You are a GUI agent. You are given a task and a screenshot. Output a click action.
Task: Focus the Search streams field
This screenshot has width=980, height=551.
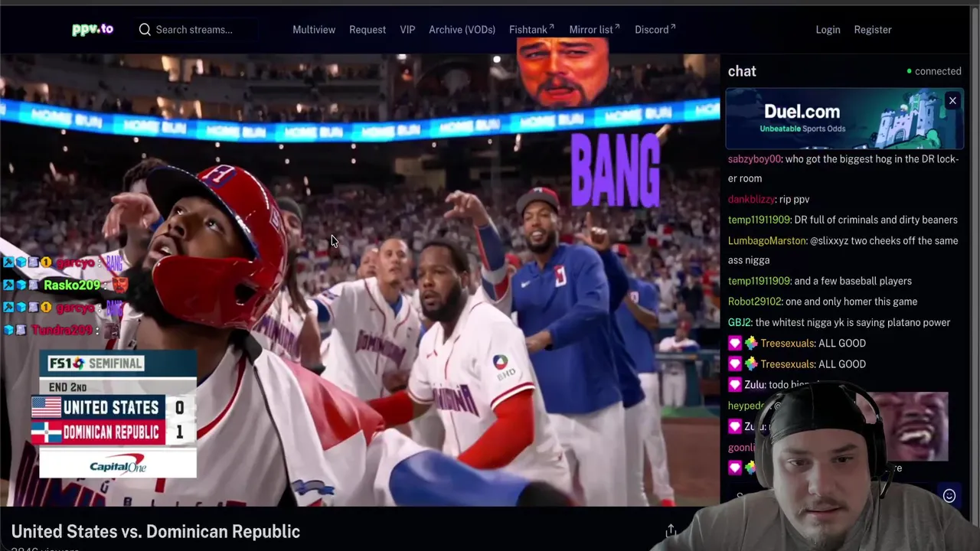[x=194, y=30]
